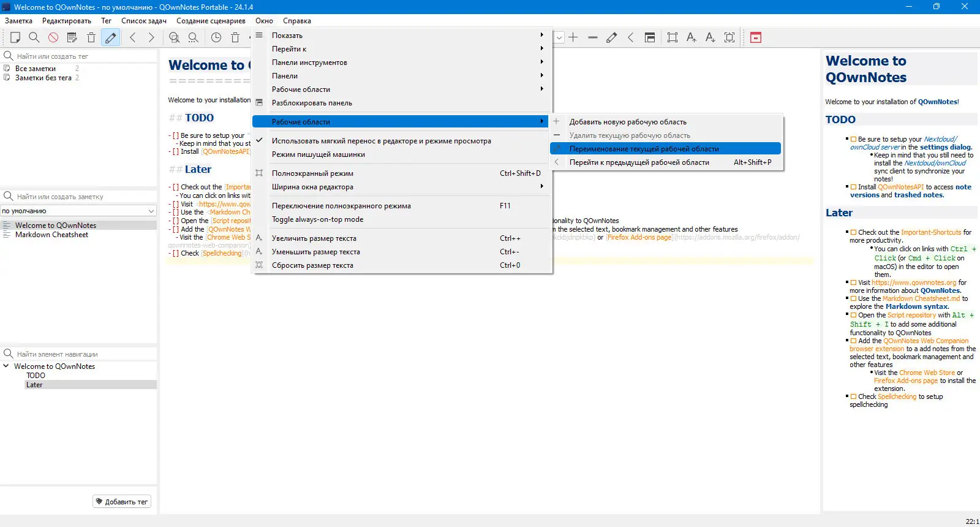Click the distraction-free mode frame icon
980x527 pixels.
[673, 37]
